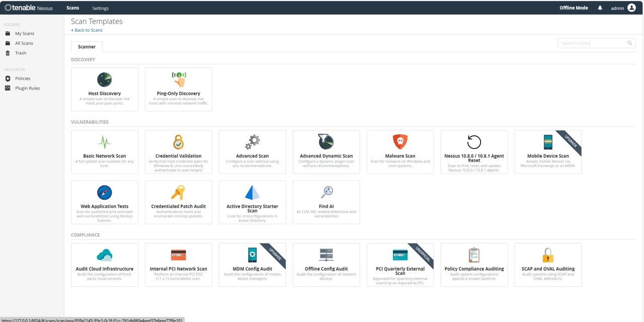The width and height of the screenshot is (644, 322).
Task: Switch to the Scans top menu
Action: [x=72, y=8]
